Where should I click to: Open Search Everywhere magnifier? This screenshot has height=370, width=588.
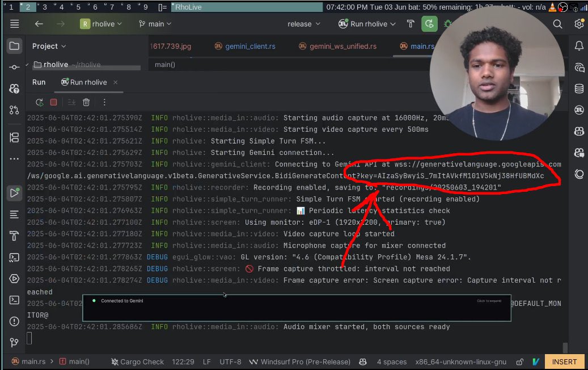pyautogui.click(x=557, y=24)
